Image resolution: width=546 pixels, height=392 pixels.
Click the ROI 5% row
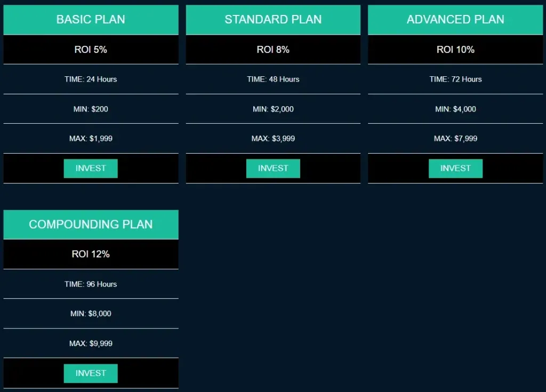click(91, 50)
